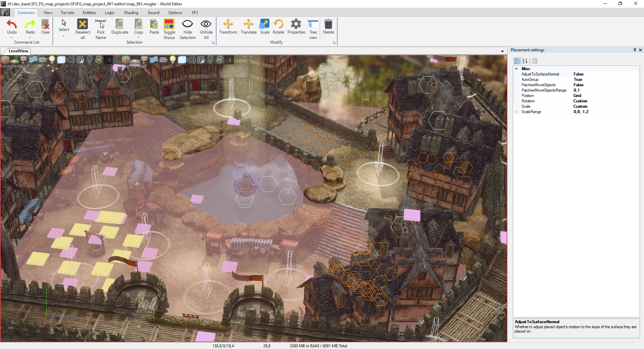Image resolution: width=644 pixels, height=349 pixels.
Task: Click the Rotation value Custom
Action: point(580,101)
